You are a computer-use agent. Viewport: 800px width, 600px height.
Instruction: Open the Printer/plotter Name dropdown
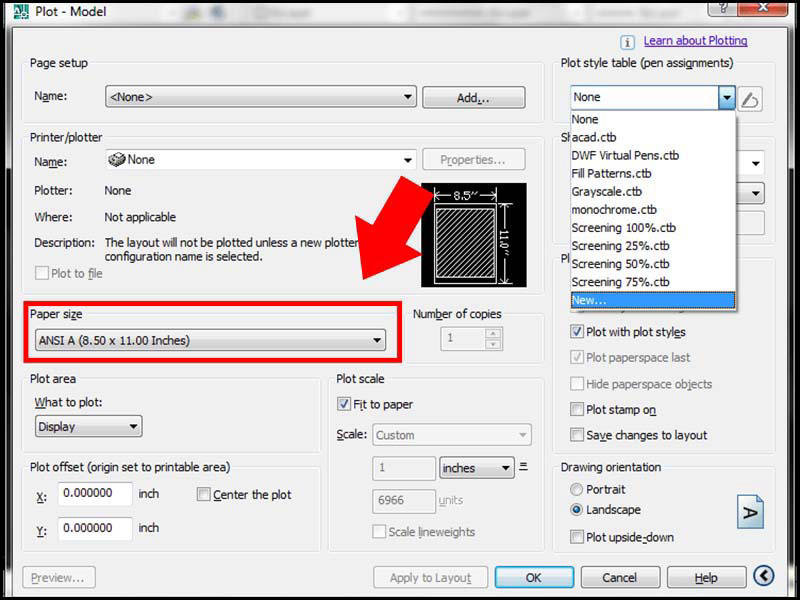(261, 160)
